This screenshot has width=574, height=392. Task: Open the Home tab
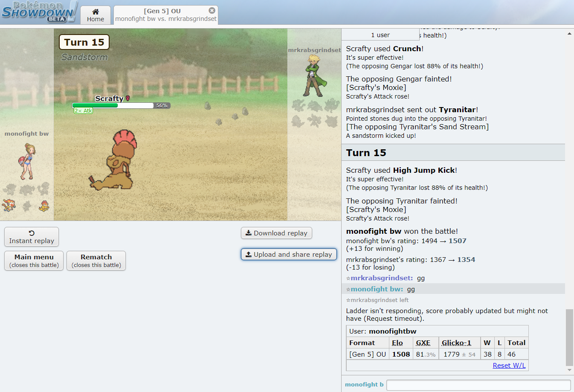pyautogui.click(x=96, y=15)
